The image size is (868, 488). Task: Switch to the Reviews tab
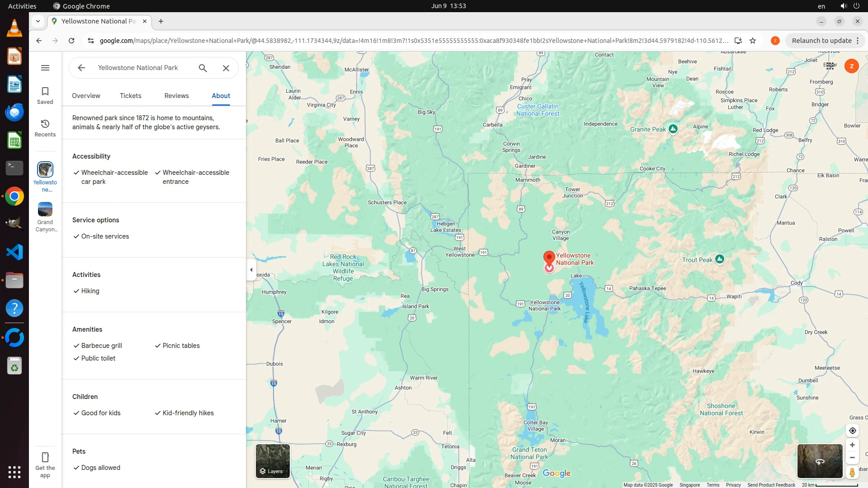(x=176, y=96)
